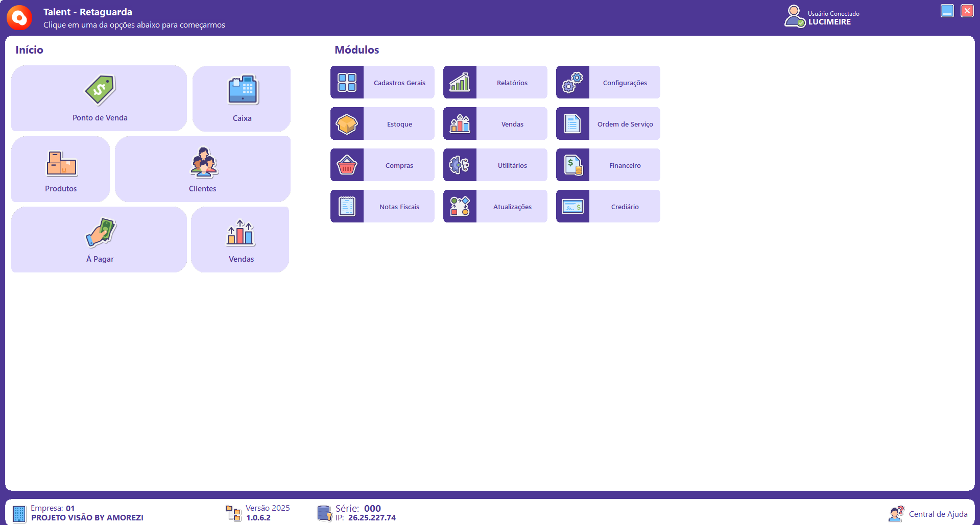Launch the Notas Fiscais module
This screenshot has height=525, width=980.
click(399, 207)
